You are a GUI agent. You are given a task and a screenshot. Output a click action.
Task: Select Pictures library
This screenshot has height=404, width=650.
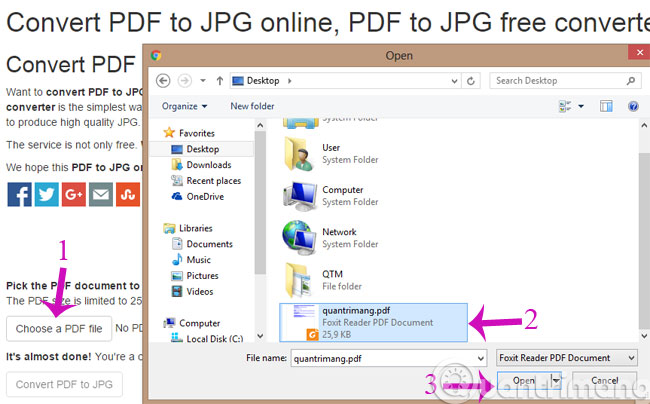click(x=202, y=276)
